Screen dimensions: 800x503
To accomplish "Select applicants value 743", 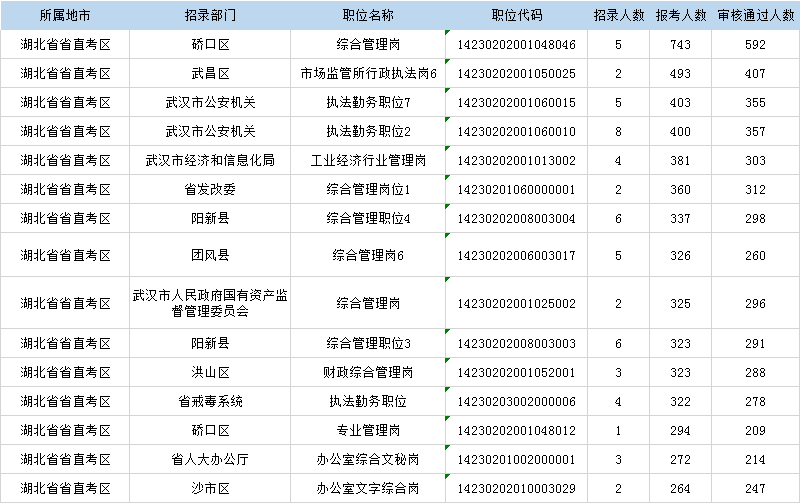I will click(681, 44).
